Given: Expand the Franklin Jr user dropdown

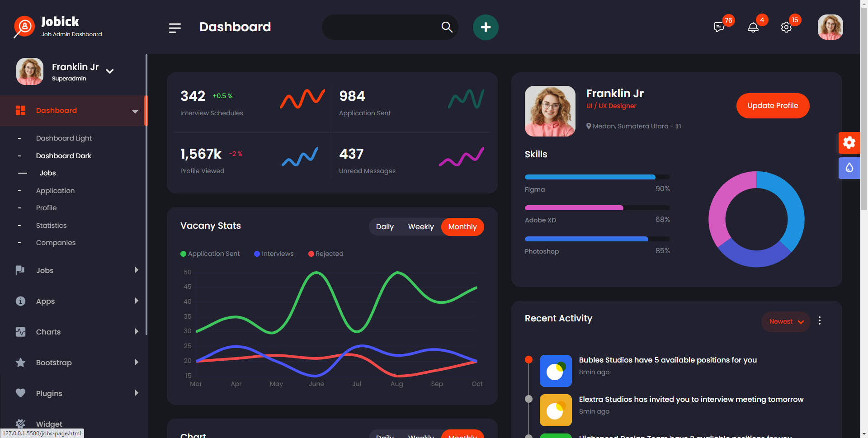Looking at the screenshot, I should [110, 71].
